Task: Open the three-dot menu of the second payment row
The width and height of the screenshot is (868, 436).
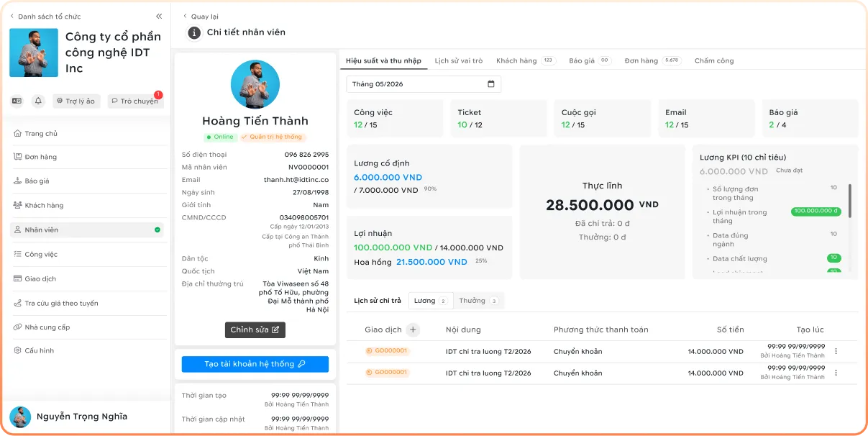Action: coord(836,373)
